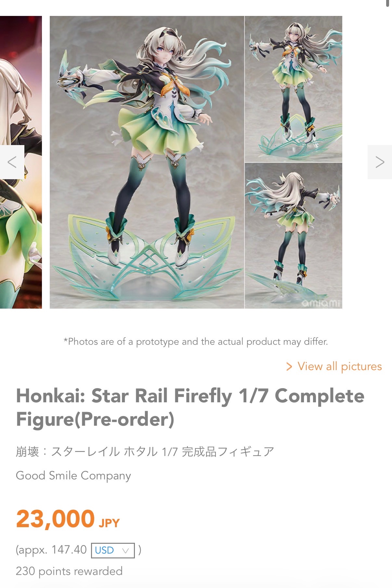This screenshot has width=392, height=588.
Task: Select the upper-right side-angle figure photo
Action: click(x=294, y=89)
